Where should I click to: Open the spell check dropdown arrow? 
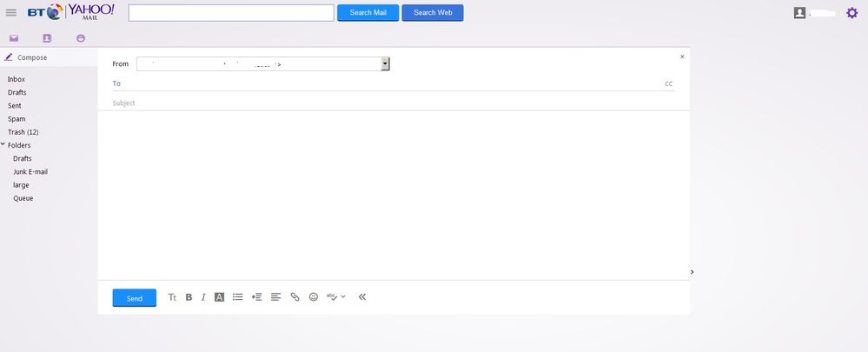[x=343, y=297]
